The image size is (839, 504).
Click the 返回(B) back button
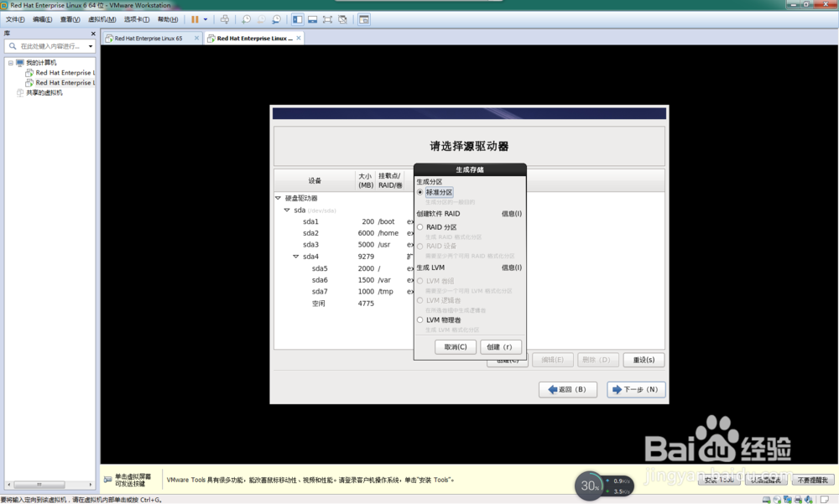point(568,389)
